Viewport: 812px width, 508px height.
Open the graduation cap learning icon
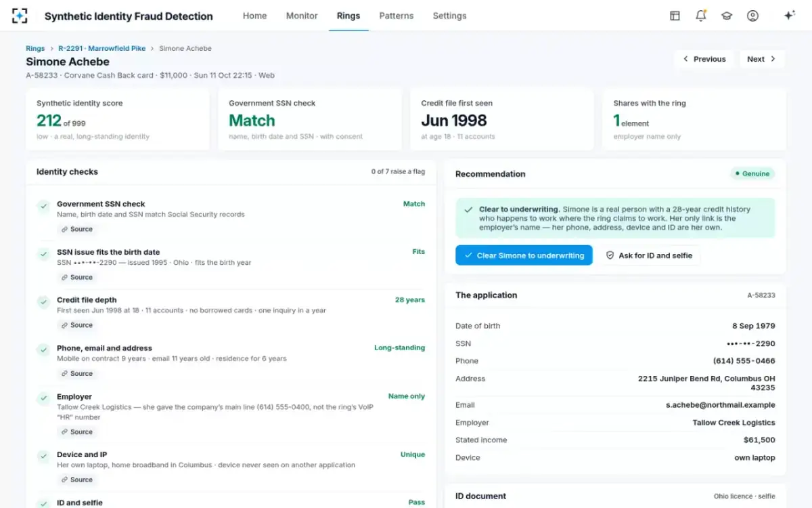727,16
